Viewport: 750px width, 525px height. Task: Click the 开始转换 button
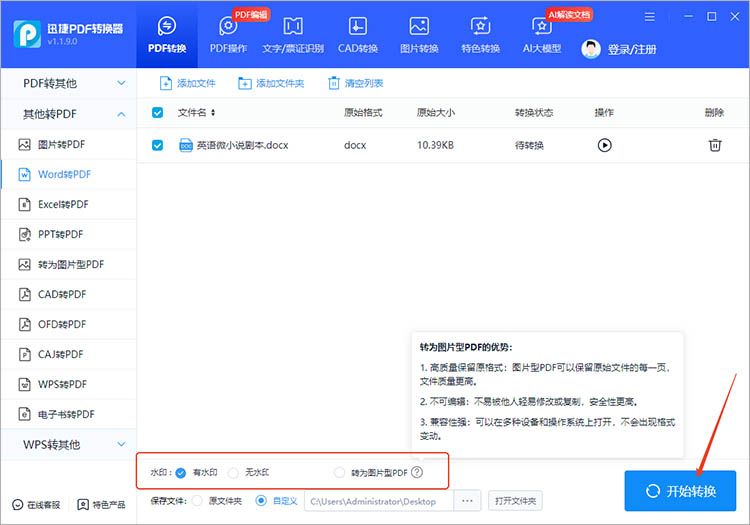[680, 491]
